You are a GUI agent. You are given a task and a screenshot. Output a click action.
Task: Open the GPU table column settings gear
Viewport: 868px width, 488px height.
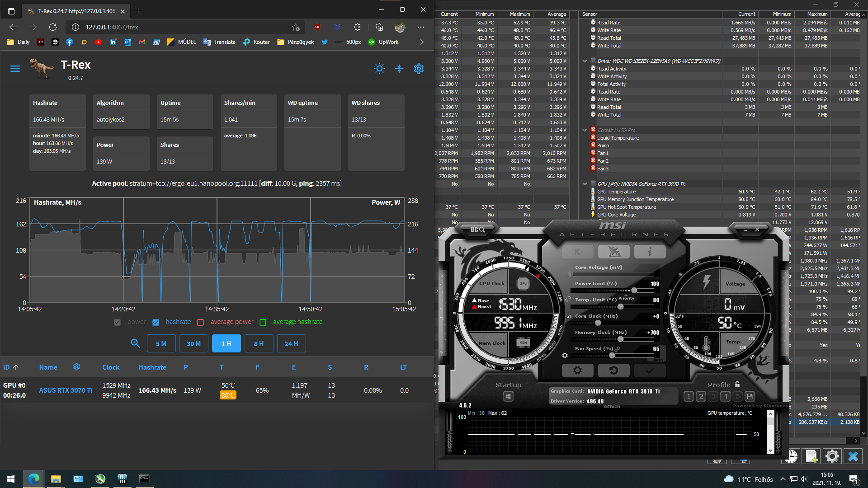tap(76, 367)
